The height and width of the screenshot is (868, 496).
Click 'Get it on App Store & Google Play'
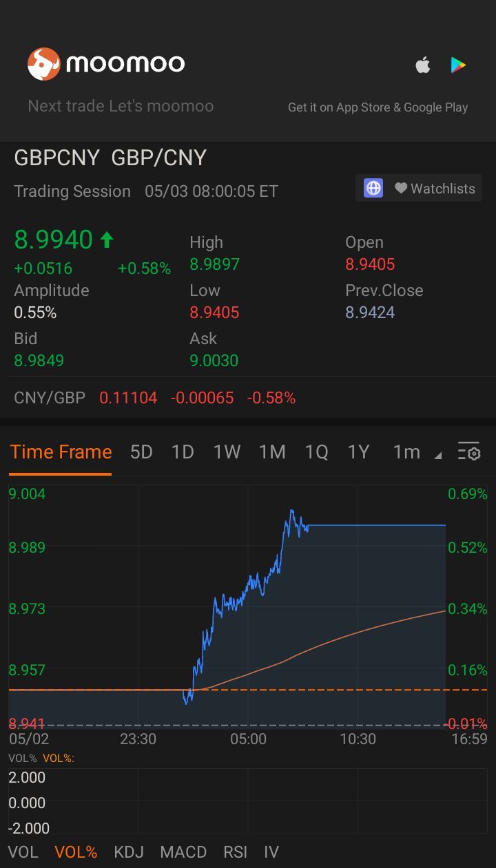click(x=378, y=107)
